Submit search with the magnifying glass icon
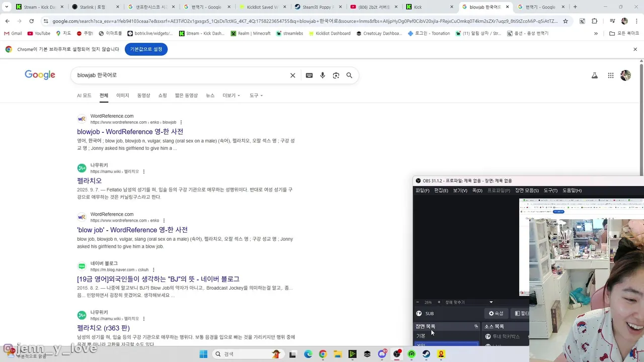644x362 pixels. coord(349,75)
